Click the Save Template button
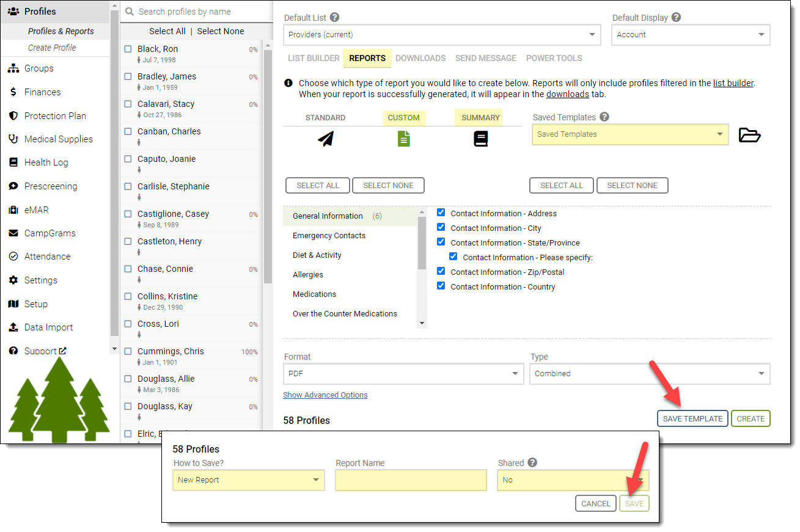Screen dimensions: 800x532 pyautogui.click(x=692, y=418)
